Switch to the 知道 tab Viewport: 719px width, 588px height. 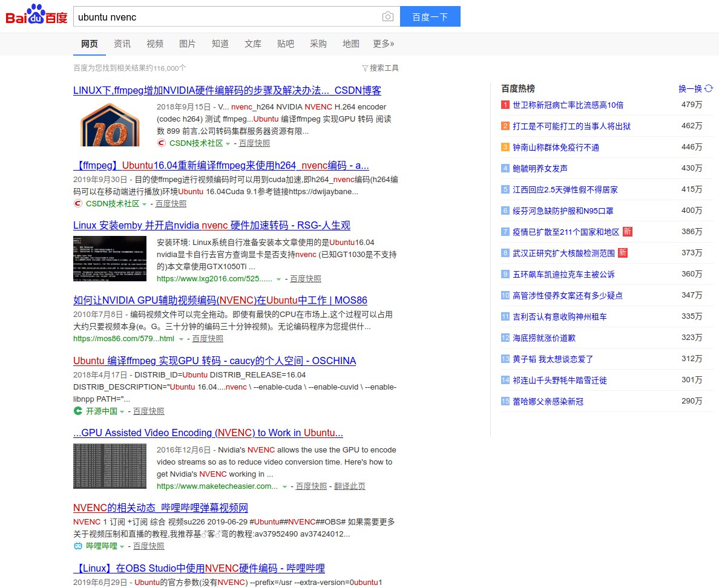pos(220,44)
